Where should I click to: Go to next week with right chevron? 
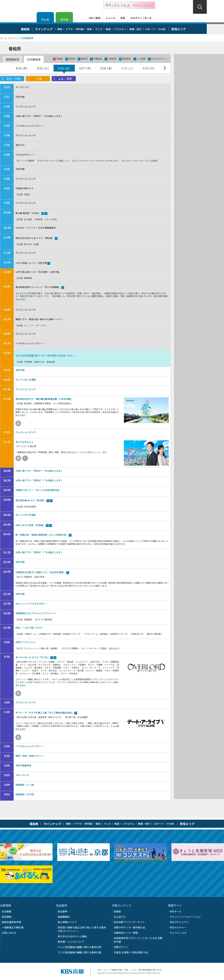coord(165,68)
